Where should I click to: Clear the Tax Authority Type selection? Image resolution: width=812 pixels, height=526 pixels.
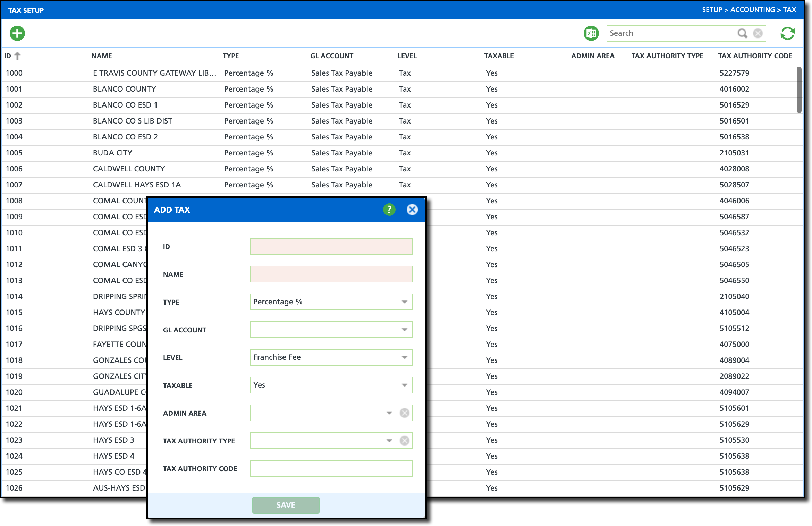404,441
